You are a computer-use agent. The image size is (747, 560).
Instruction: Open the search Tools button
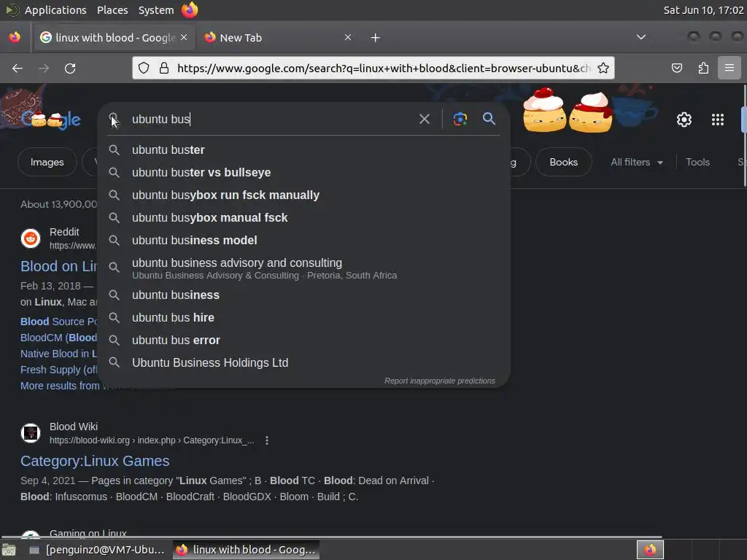(x=697, y=162)
